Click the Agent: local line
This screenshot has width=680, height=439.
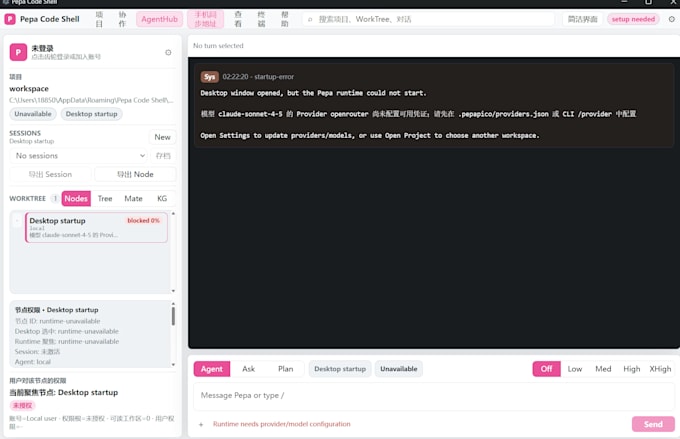point(33,362)
